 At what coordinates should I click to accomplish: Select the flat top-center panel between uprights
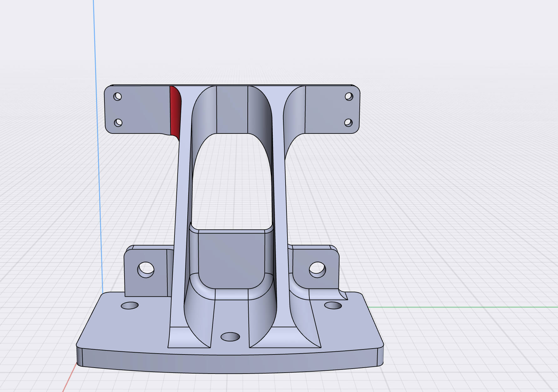click(232, 109)
